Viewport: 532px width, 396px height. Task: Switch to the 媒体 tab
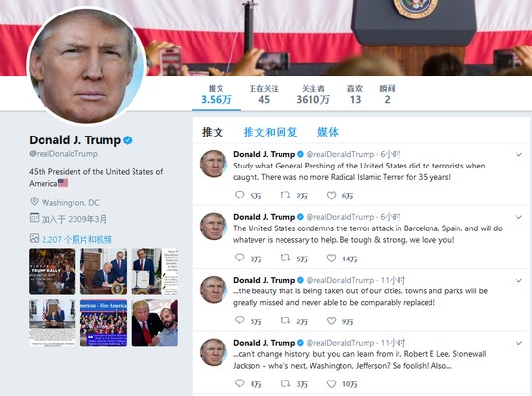328,132
